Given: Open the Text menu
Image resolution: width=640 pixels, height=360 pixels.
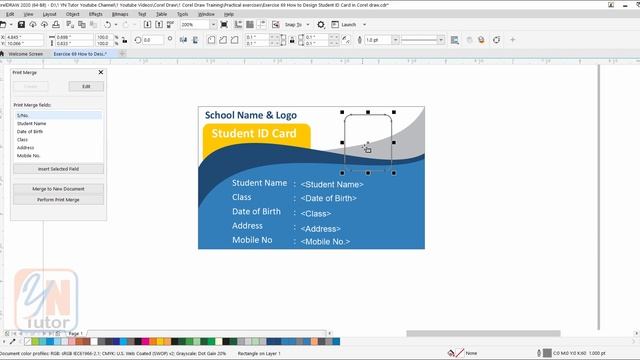Looking at the screenshot, I should click(x=142, y=14).
